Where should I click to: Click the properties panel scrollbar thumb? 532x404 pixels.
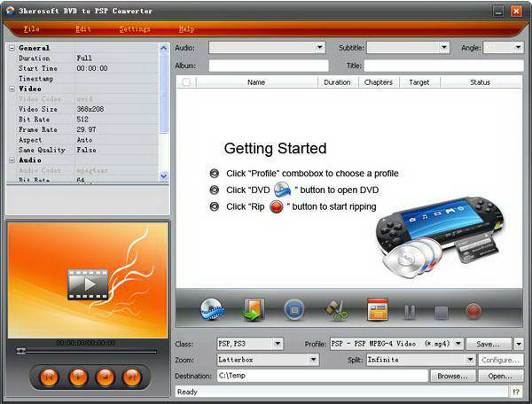point(163,93)
